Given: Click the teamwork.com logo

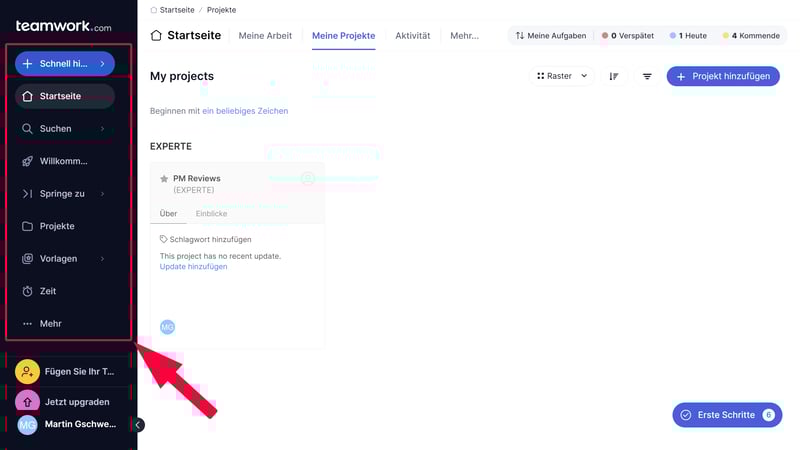Looking at the screenshot, I should pos(64,26).
